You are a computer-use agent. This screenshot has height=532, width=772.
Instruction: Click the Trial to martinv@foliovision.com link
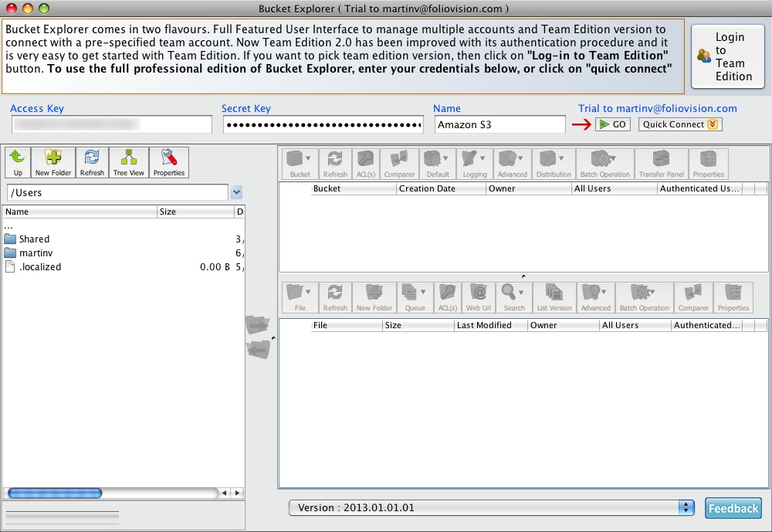pos(657,108)
